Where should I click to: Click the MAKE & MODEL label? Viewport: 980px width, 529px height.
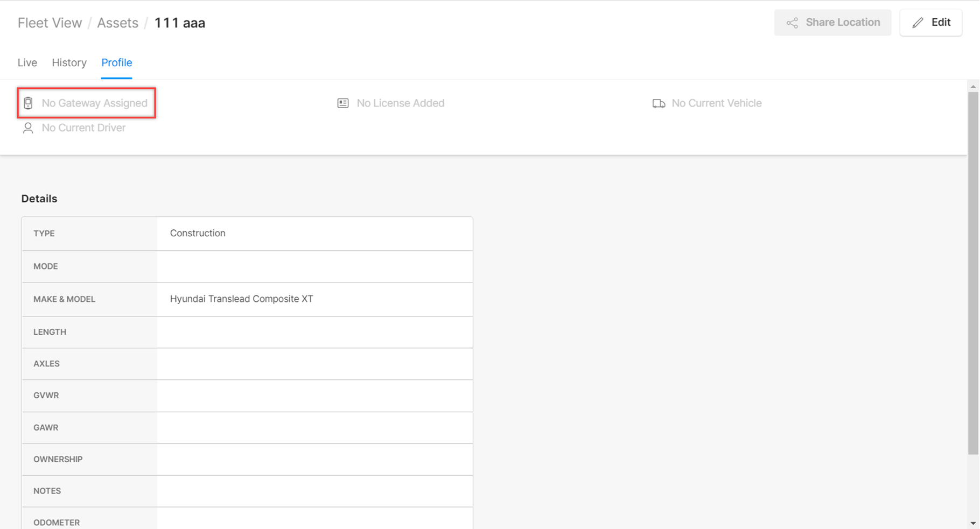64,299
